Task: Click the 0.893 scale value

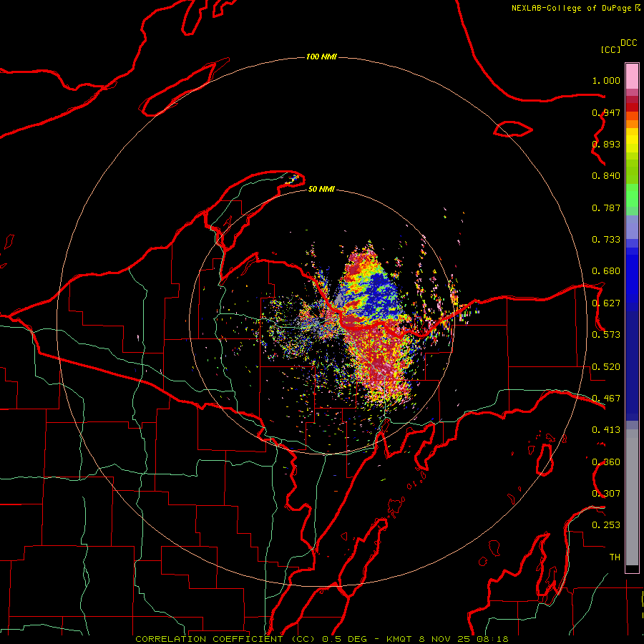Action: tap(606, 144)
